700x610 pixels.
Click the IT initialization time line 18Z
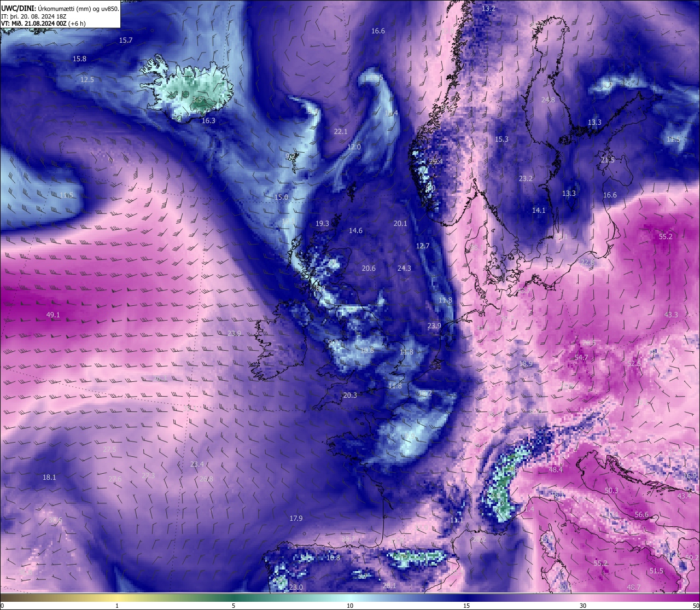coord(34,16)
